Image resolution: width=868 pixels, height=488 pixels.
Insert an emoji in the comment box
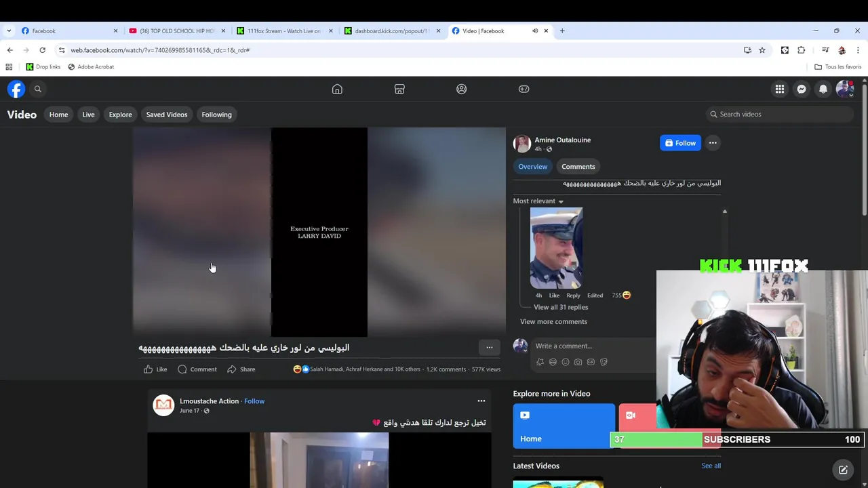click(x=566, y=362)
